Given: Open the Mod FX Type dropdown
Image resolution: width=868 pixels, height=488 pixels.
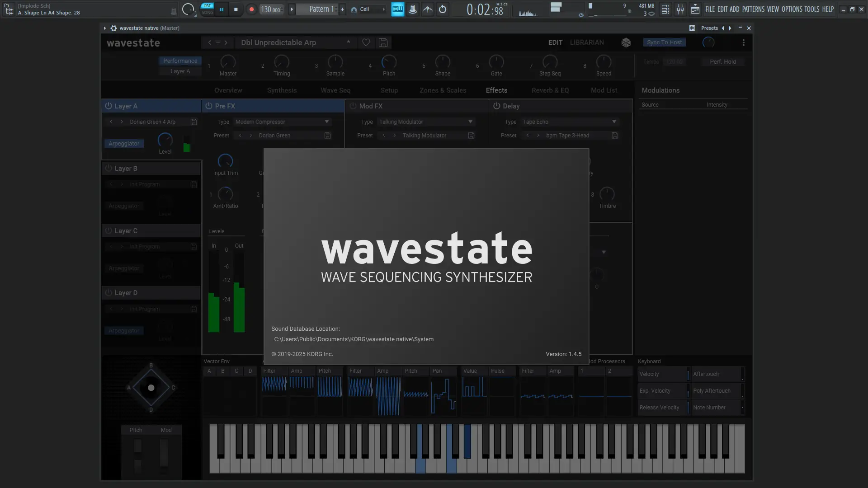Looking at the screenshot, I should 426,122.
